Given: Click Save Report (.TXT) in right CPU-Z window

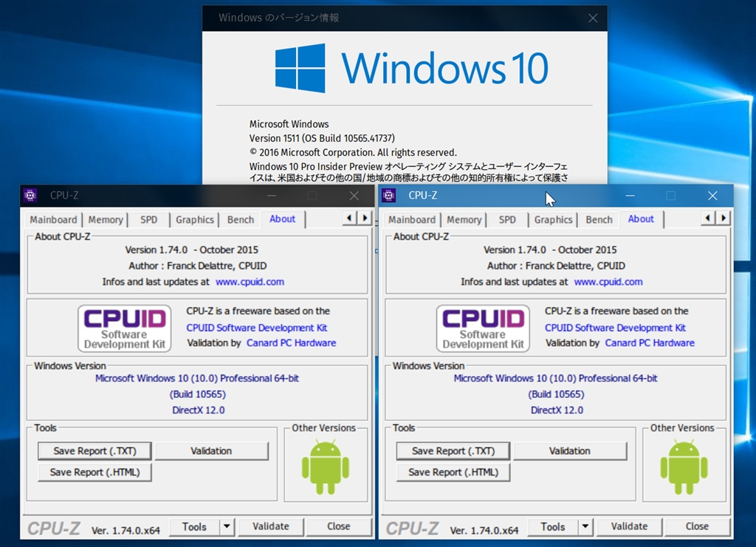Looking at the screenshot, I should pos(453,451).
